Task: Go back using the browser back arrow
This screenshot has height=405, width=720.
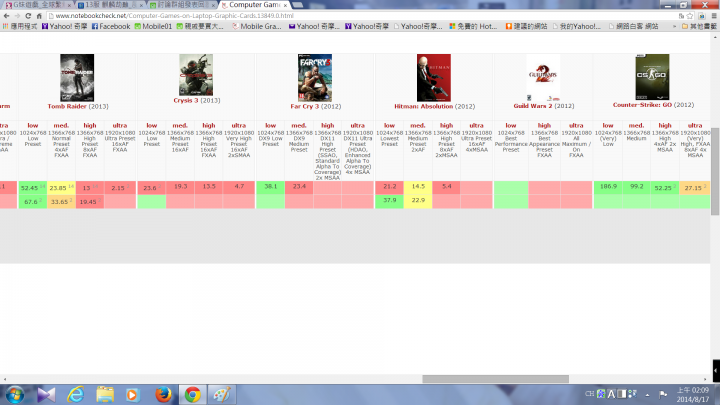Action: coord(6,16)
